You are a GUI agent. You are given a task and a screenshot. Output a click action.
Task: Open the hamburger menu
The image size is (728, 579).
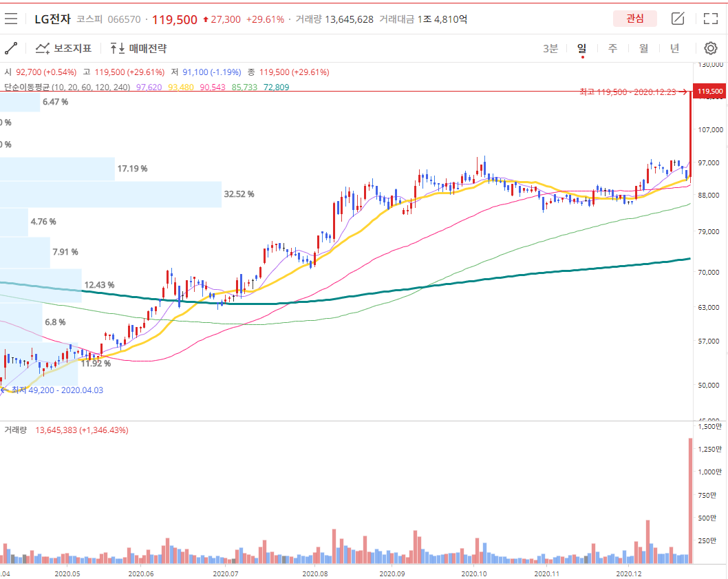[x=10, y=19]
